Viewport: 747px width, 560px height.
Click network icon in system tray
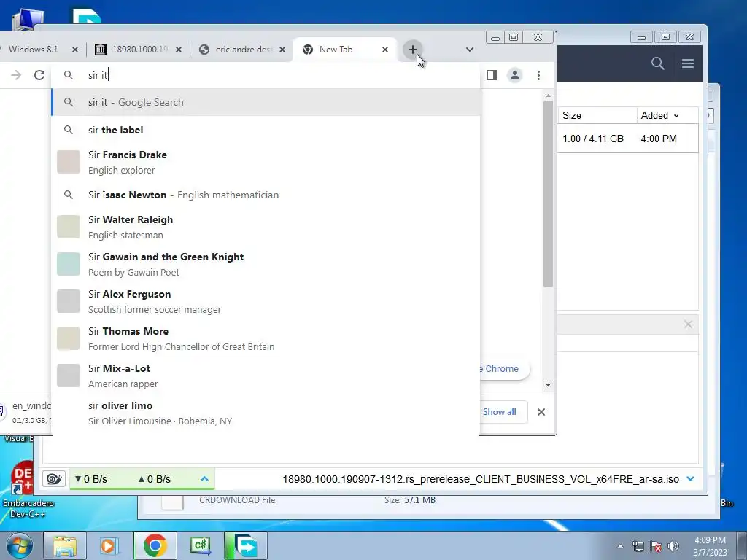coord(638,546)
